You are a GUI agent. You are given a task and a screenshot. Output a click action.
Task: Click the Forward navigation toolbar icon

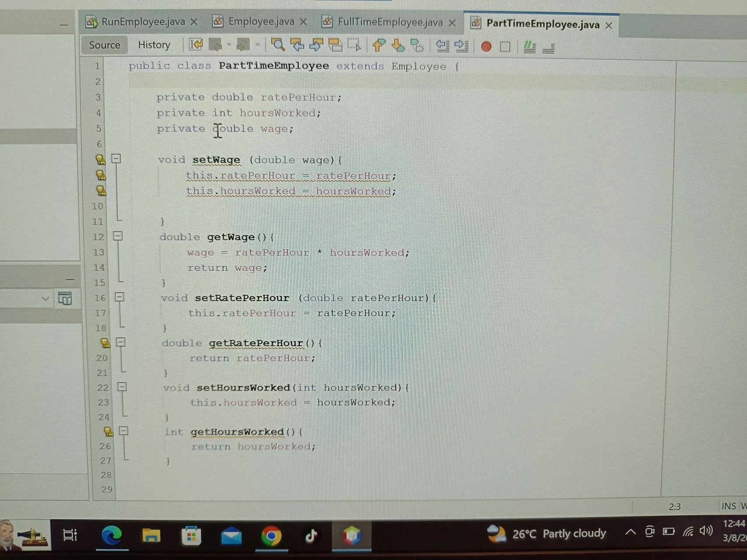point(243,45)
